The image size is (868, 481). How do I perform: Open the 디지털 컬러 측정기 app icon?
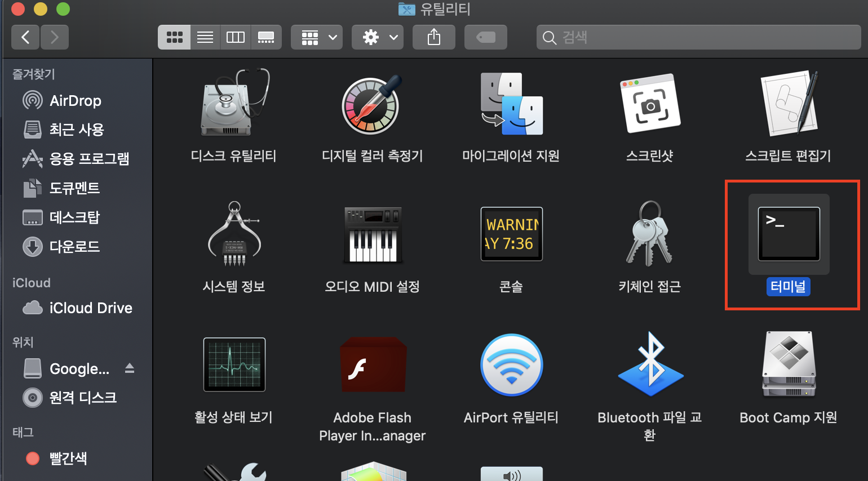click(x=372, y=104)
